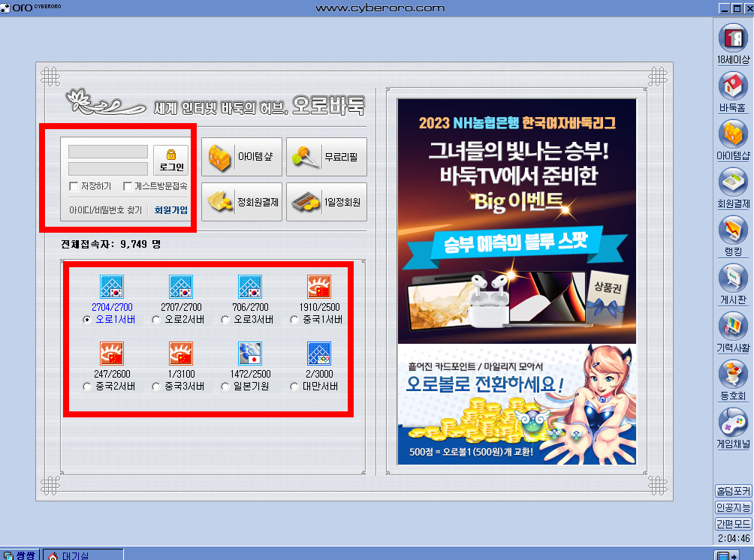Click the 쌍쌍 tab at bottom left
The width and height of the screenshot is (754, 560).
[21, 555]
